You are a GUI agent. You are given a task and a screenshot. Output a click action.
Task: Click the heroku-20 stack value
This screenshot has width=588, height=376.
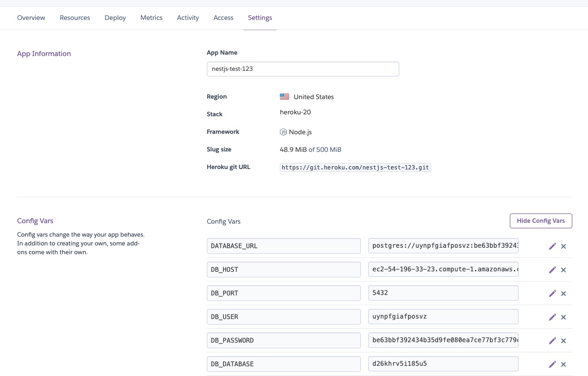click(295, 112)
